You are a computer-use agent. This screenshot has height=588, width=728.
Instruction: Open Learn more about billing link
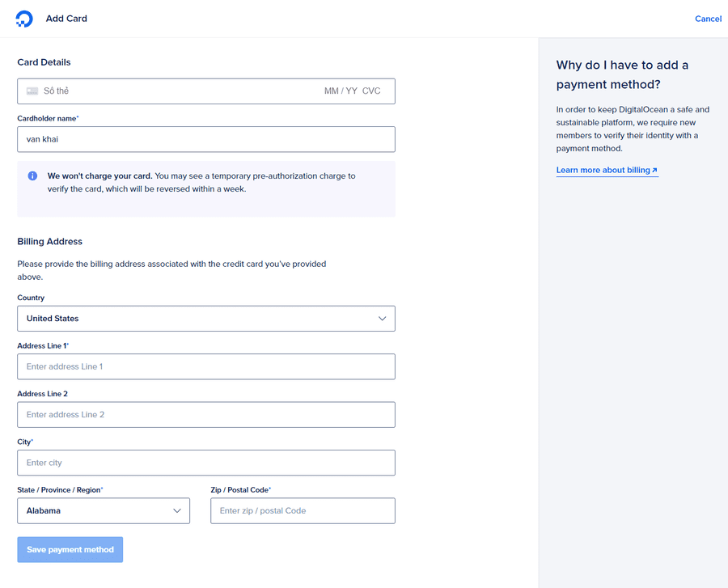click(x=607, y=170)
